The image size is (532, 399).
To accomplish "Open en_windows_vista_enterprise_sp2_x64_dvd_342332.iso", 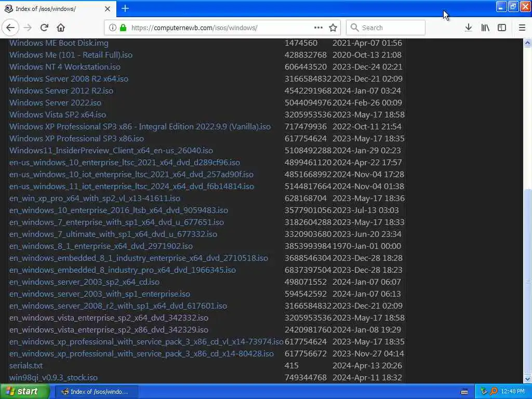I will coord(109,318).
